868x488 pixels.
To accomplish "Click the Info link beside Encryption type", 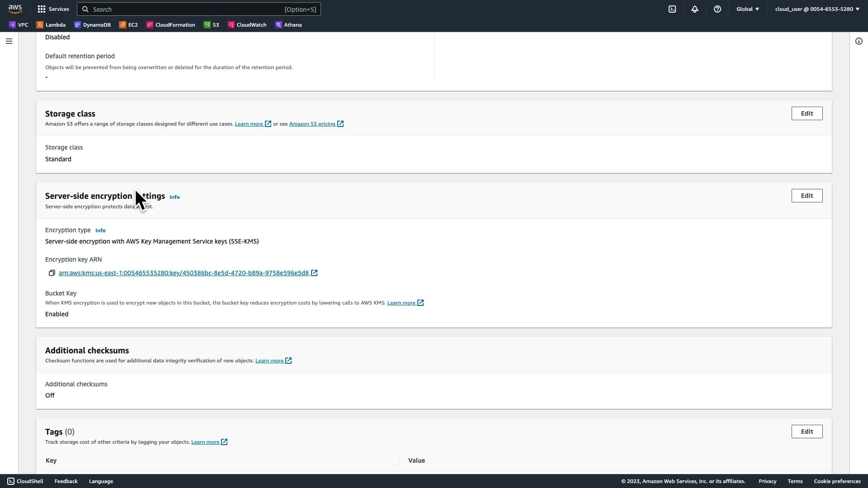I will pyautogui.click(x=100, y=230).
